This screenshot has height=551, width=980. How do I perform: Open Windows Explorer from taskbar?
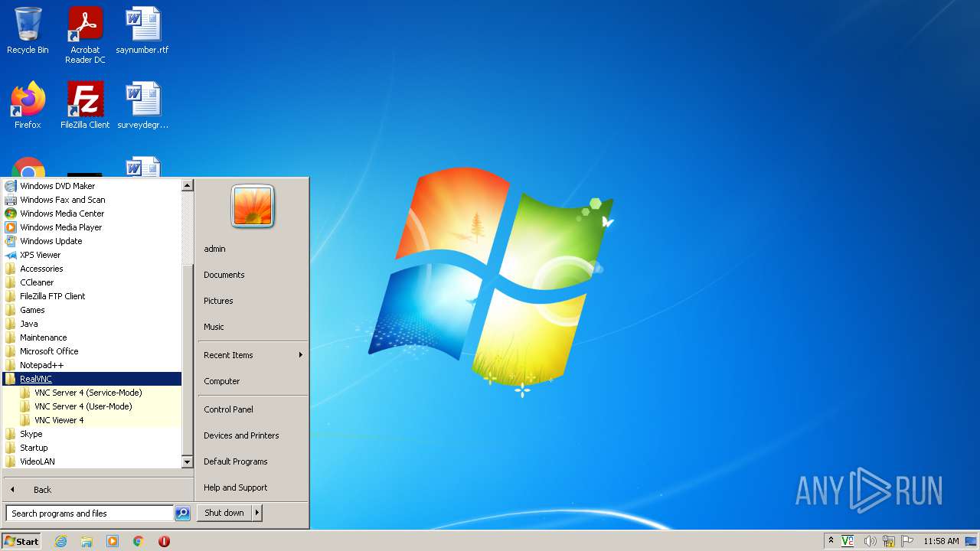coord(87,541)
